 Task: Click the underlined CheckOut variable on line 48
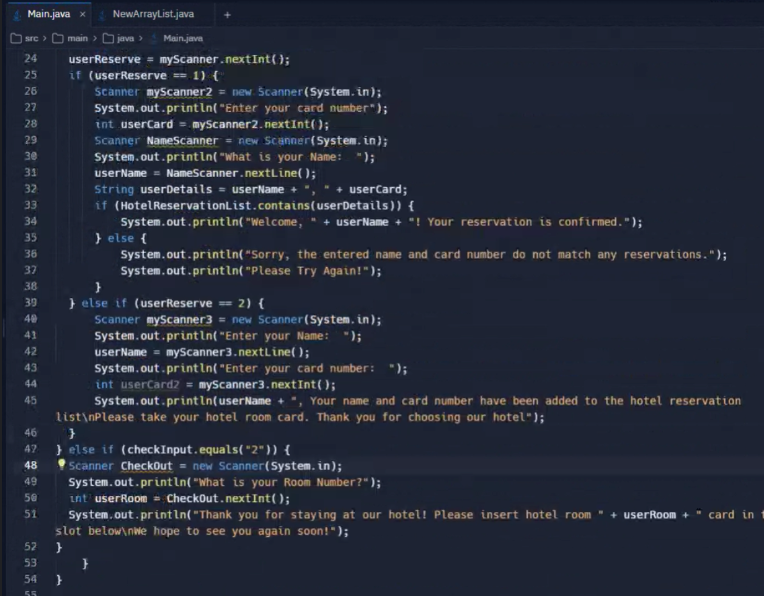(x=147, y=466)
